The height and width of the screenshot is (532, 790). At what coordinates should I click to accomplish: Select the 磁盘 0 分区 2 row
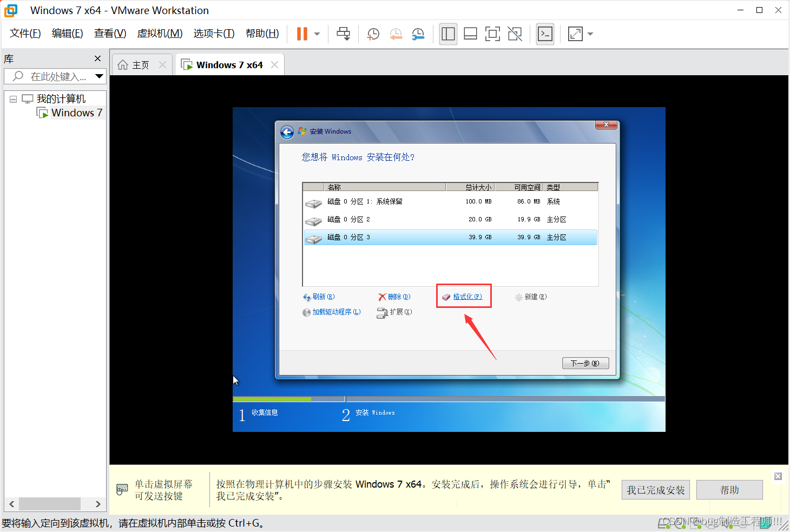(450, 220)
